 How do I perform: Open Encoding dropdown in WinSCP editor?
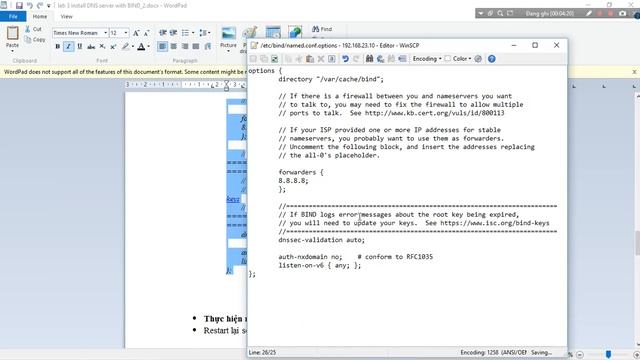click(427, 59)
